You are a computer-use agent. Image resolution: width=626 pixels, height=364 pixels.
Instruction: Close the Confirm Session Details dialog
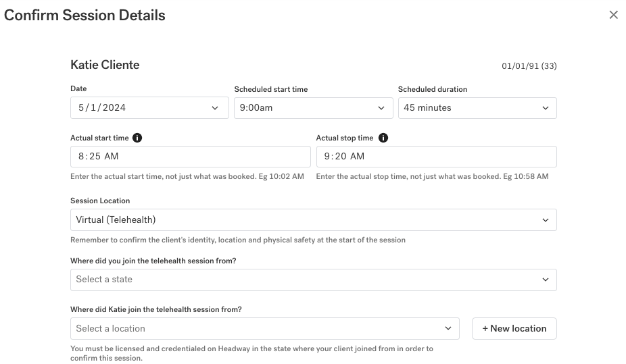(613, 15)
